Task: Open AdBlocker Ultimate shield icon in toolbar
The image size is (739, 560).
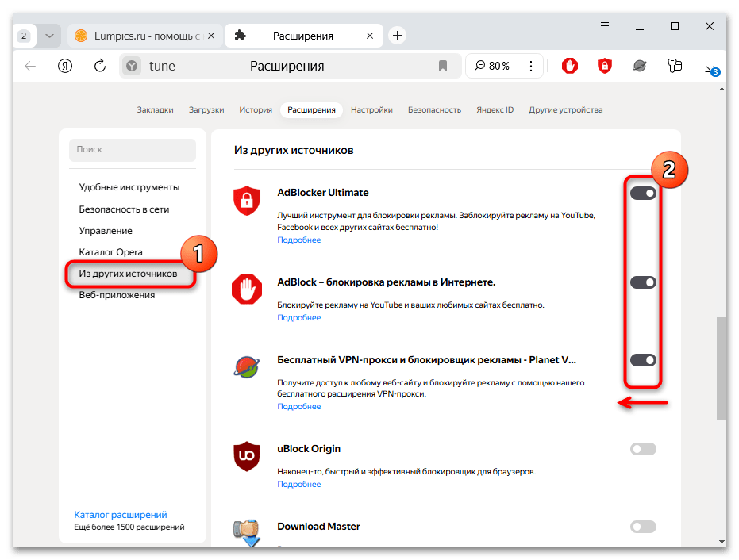Action: pos(605,66)
